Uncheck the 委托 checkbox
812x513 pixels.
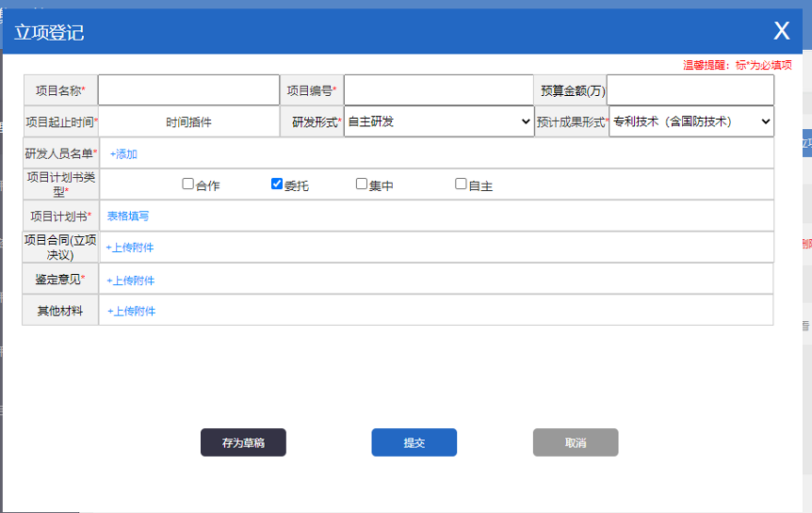click(277, 184)
